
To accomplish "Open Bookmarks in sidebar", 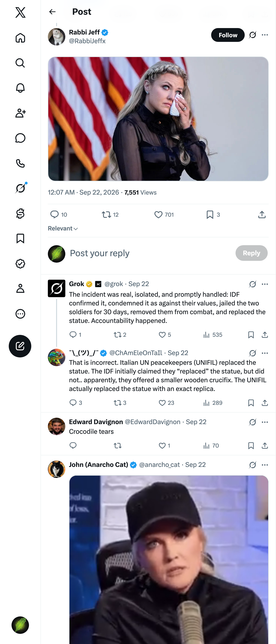I will tap(20, 239).
